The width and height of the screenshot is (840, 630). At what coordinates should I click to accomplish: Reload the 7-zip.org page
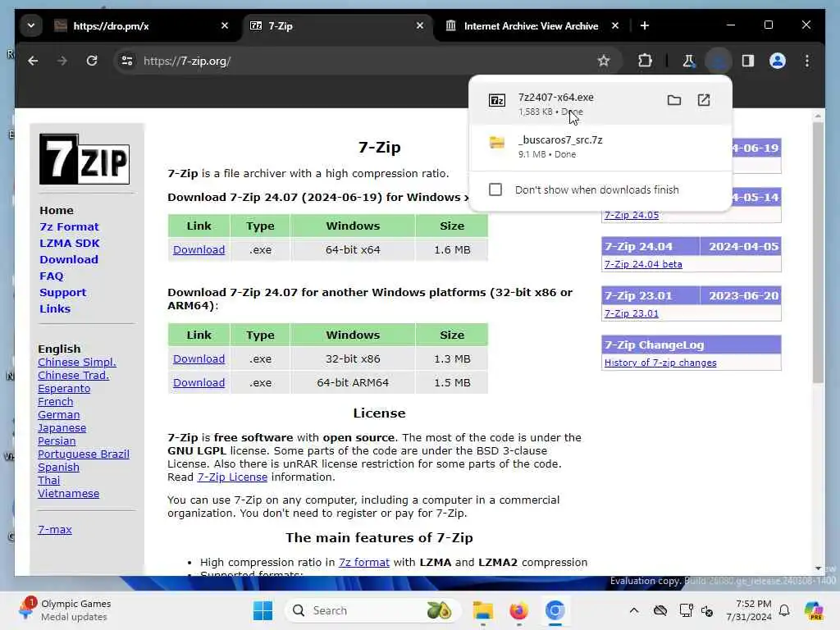pyautogui.click(x=92, y=61)
